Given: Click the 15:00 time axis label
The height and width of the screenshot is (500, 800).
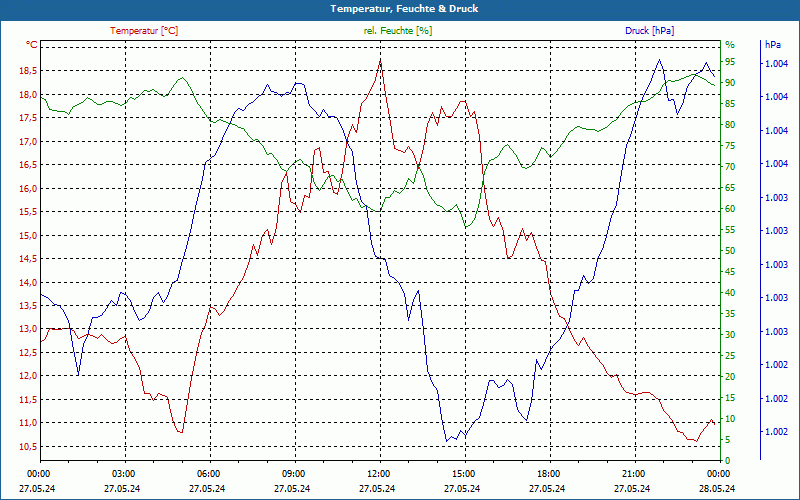Looking at the screenshot, I should 463,473.
